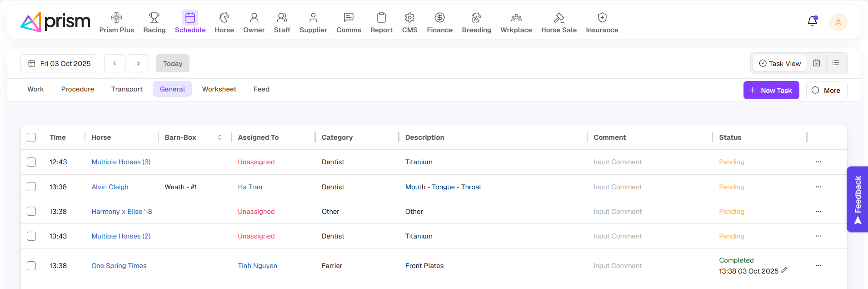Edit completed time pencil icon
This screenshot has height=289, width=868.
pos(783,270)
